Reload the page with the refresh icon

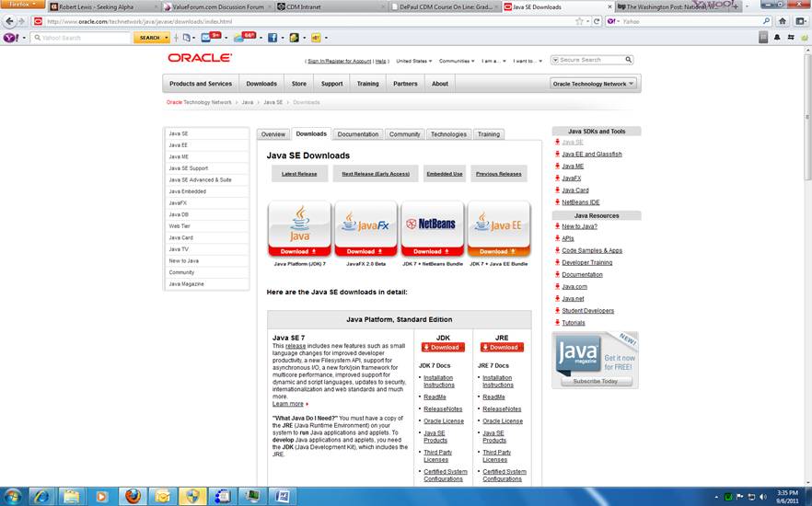click(597, 22)
